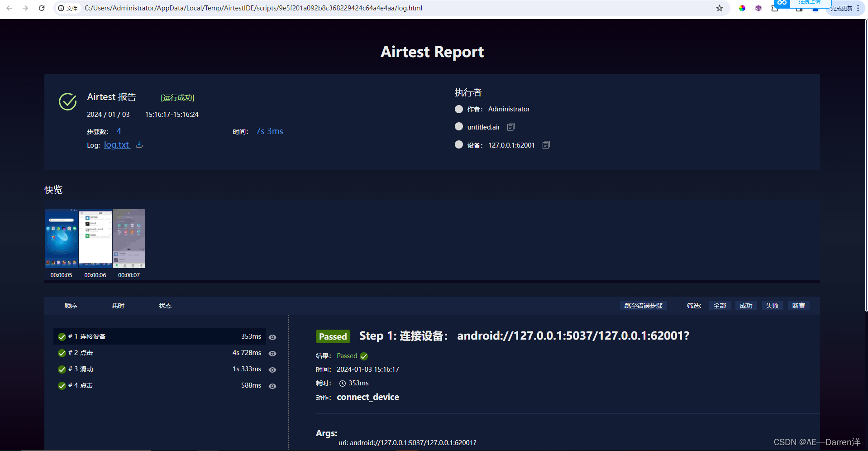Click the success checkmark report icon
This screenshot has width=868, height=451.
(68, 102)
